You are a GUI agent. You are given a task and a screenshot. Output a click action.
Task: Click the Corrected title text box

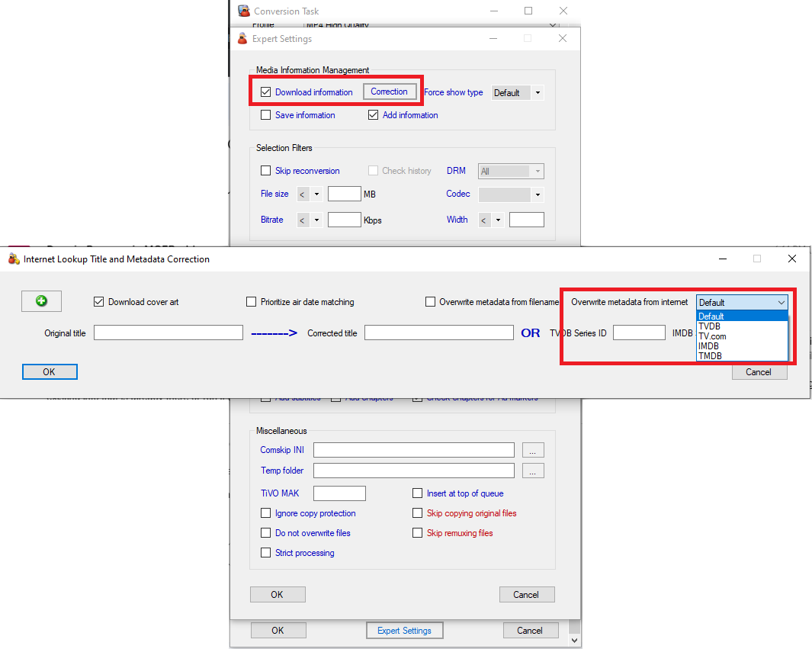(438, 333)
